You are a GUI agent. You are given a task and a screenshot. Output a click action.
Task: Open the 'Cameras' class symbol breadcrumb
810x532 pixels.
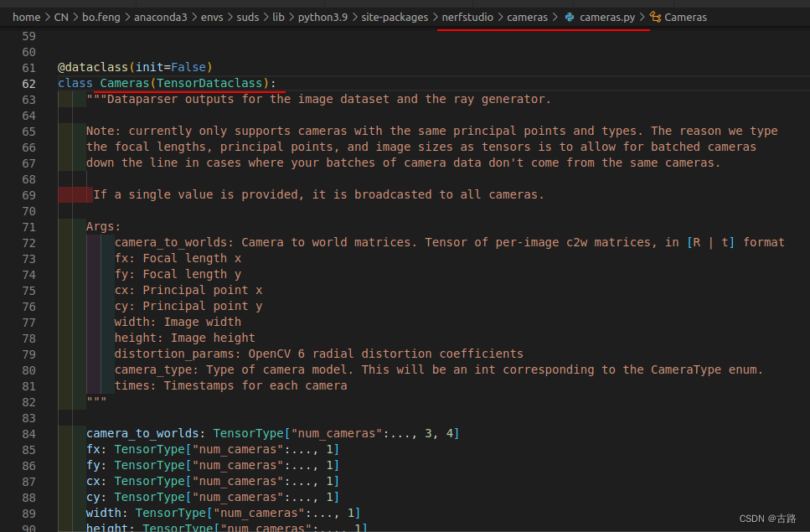(x=685, y=17)
